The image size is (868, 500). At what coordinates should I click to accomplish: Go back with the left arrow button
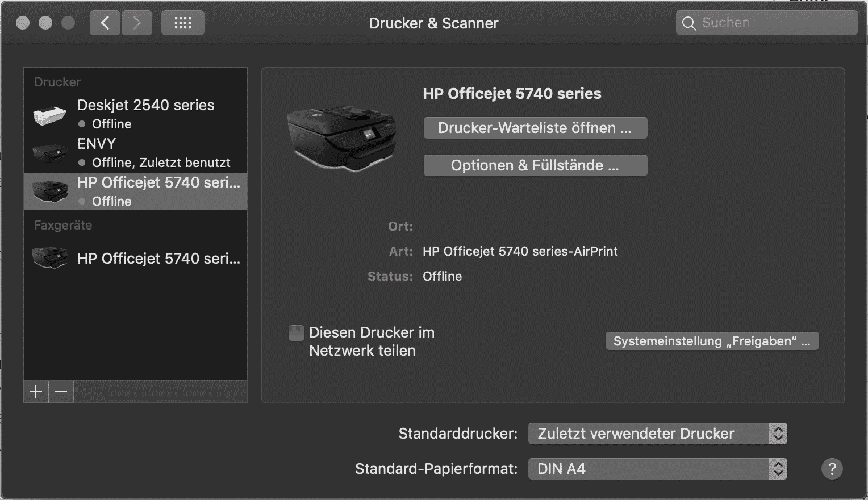tap(105, 23)
